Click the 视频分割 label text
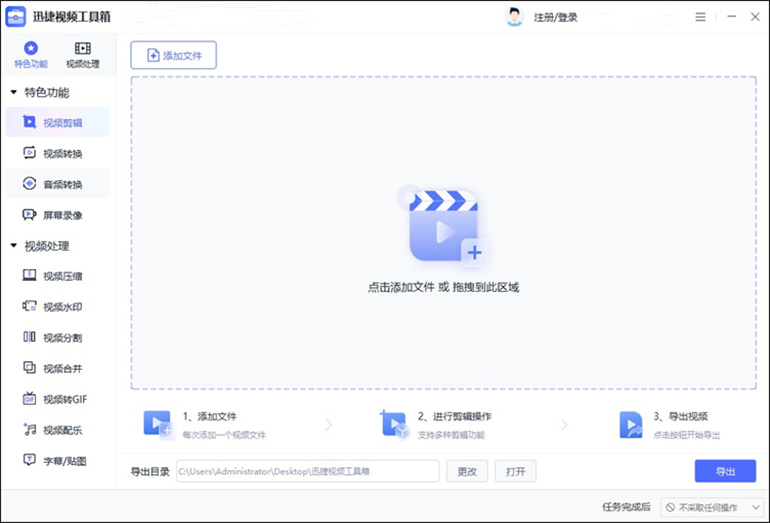 (63, 338)
